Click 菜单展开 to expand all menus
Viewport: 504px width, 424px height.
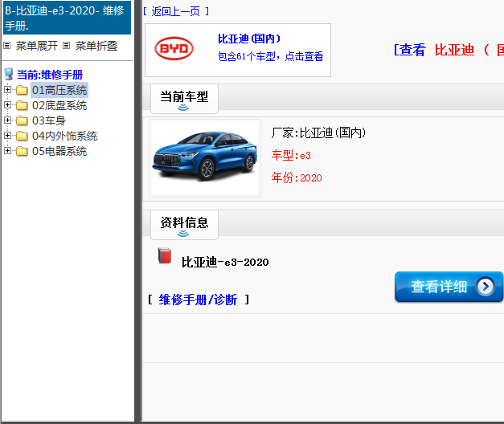[x=37, y=46]
